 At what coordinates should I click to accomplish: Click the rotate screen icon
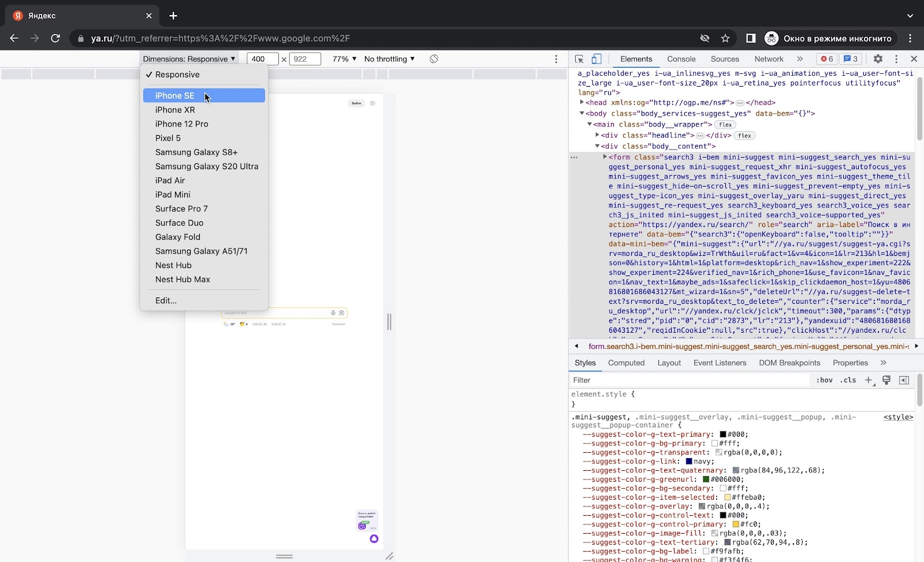coord(434,59)
